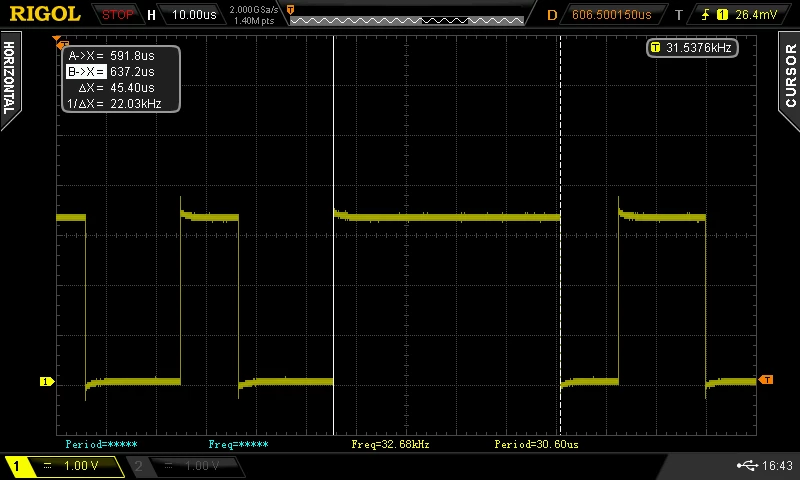
Task: Click the Period=30.60us measurement
Action: click(x=536, y=444)
